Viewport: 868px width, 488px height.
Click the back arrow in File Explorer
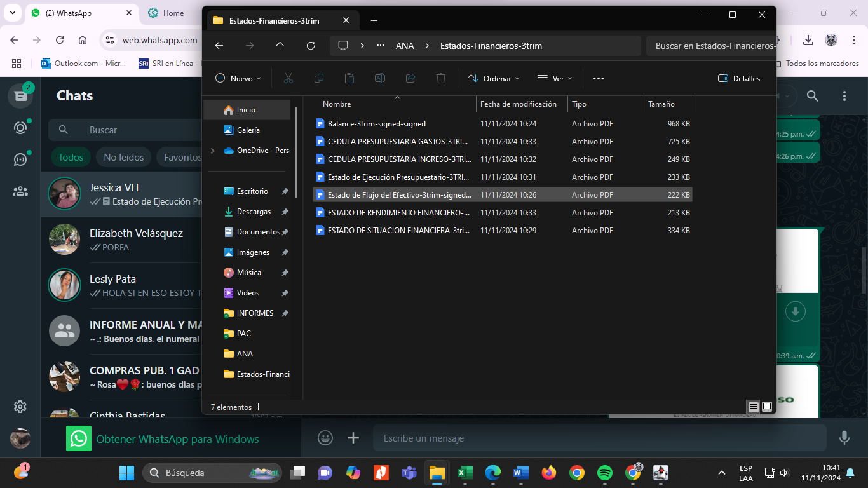[219, 46]
